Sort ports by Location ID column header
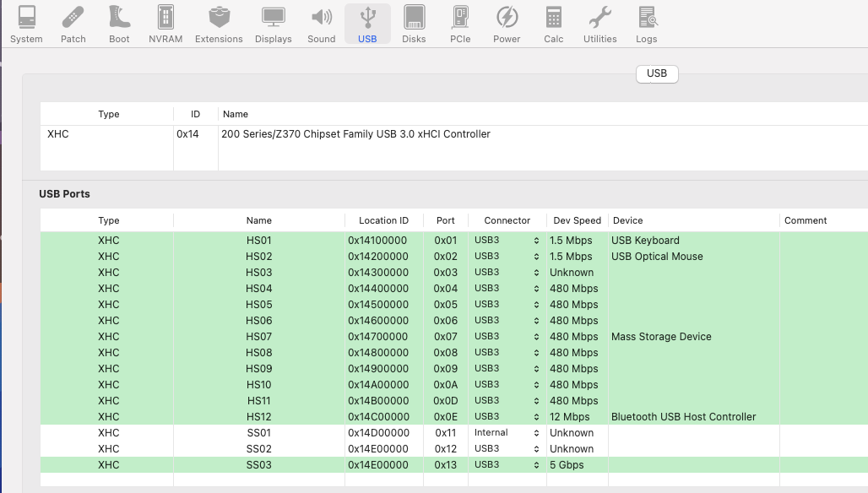 click(383, 220)
